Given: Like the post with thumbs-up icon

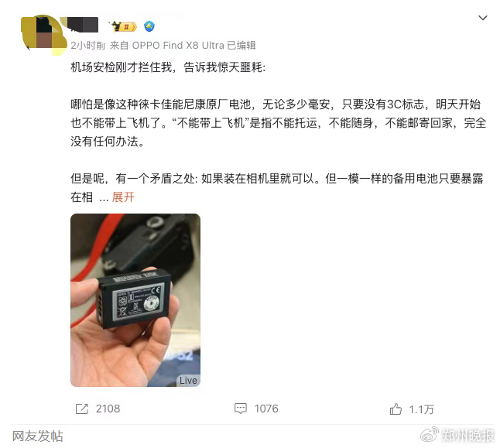Looking at the screenshot, I should 396,409.
